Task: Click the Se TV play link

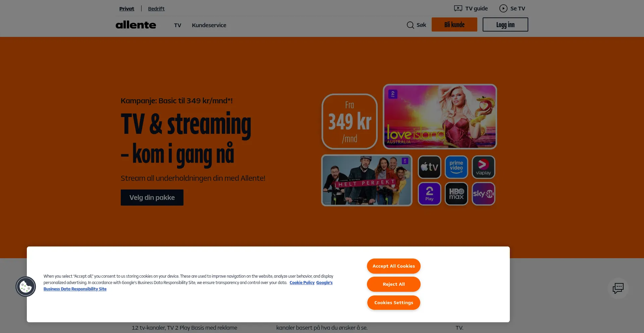Action: [x=512, y=8]
